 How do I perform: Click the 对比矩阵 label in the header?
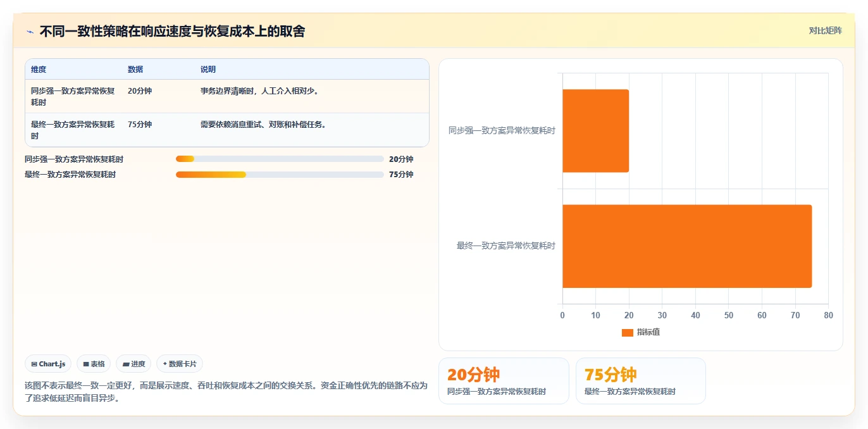826,30
